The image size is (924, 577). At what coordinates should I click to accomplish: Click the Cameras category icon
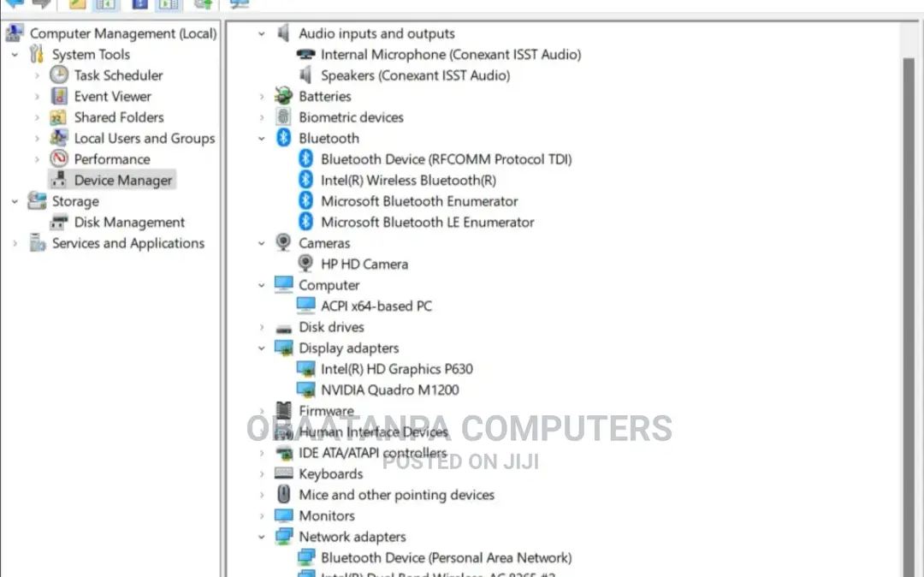pos(283,242)
